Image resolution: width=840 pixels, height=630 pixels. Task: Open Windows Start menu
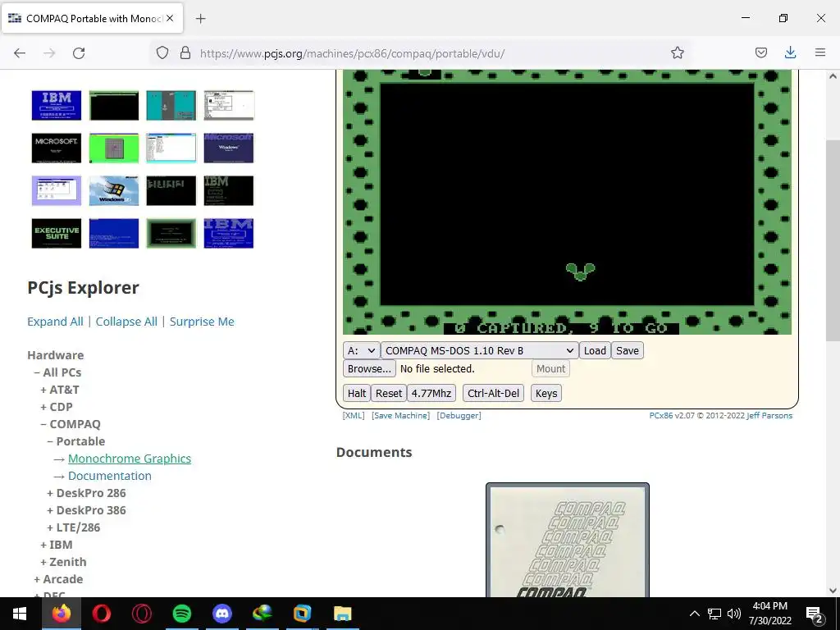pos(20,614)
